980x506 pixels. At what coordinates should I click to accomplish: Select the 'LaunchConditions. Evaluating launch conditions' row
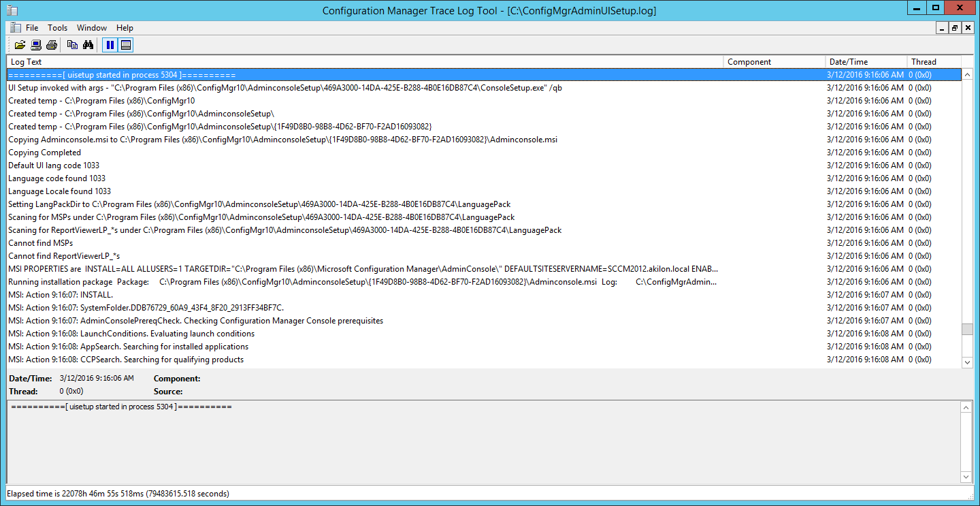point(484,334)
